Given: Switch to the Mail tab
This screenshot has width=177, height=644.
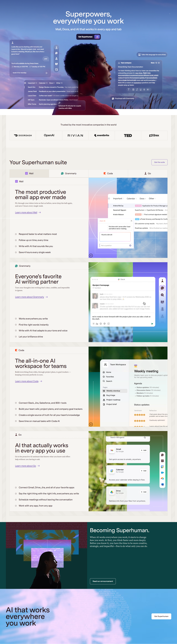Looking at the screenshot, I should [29, 173].
